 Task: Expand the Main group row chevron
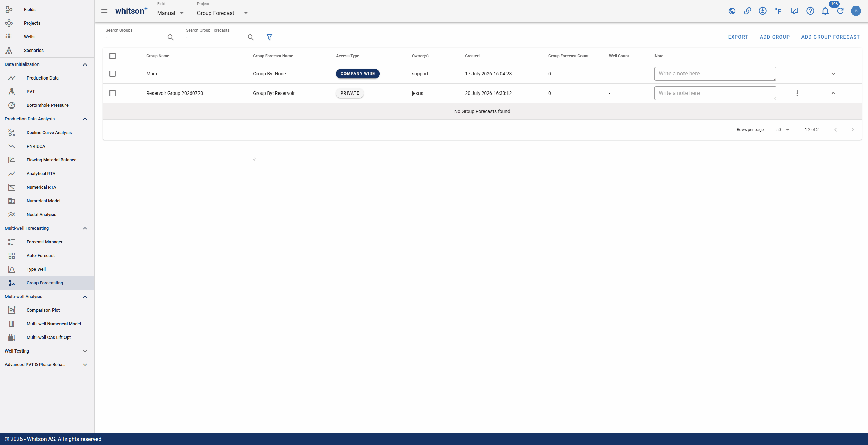click(x=833, y=74)
